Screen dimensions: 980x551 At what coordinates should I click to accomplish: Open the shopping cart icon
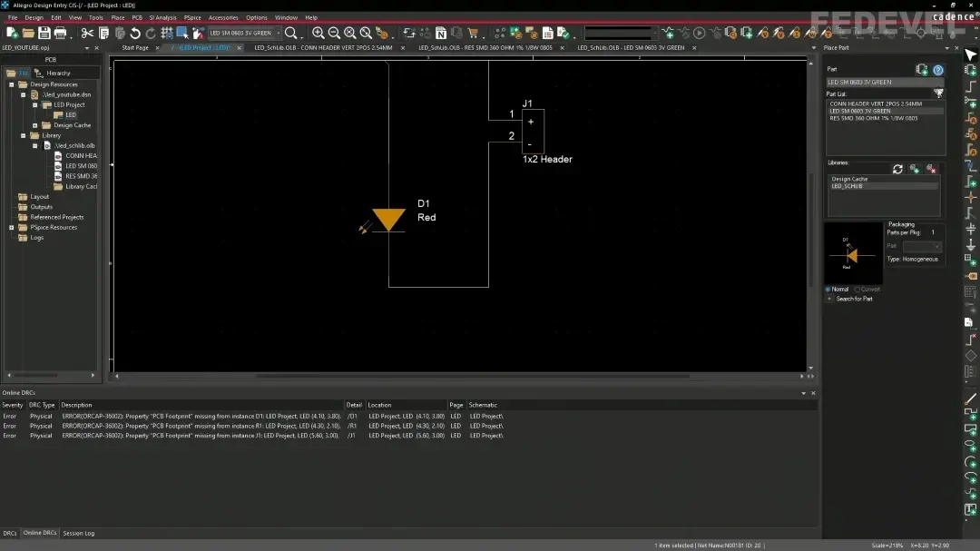pos(473,33)
